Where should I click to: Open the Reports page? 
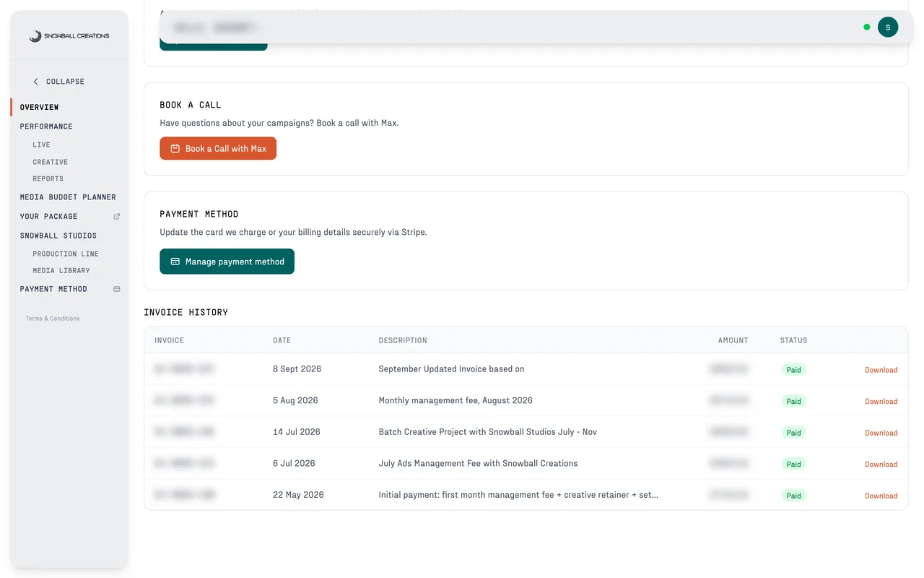pos(48,178)
